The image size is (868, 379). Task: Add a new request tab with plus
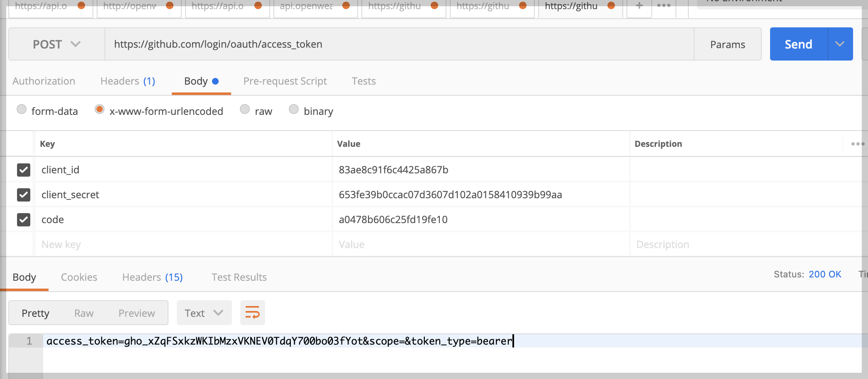(x=639, y=6)
